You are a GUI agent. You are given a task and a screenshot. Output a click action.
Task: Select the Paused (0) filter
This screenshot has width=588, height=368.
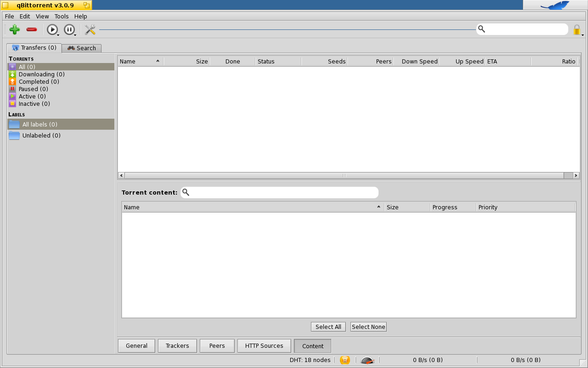(33, 89)
